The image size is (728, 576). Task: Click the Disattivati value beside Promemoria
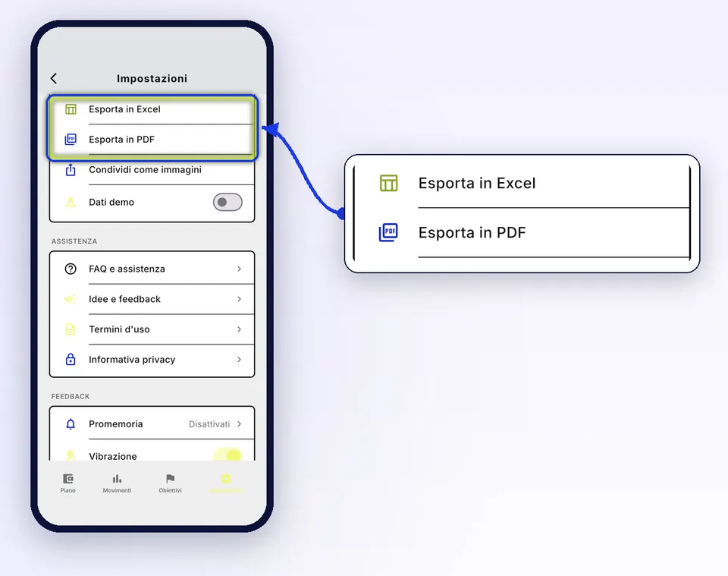point(209,424)
